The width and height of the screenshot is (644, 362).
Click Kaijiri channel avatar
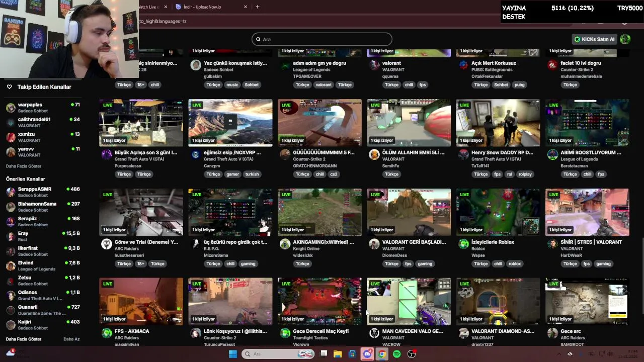click(x=11, y=325)
